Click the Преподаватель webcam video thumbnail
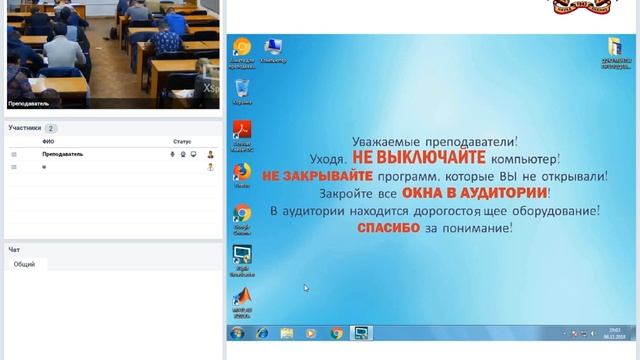Viewport: 640px width, 360px height. point(113,54)
